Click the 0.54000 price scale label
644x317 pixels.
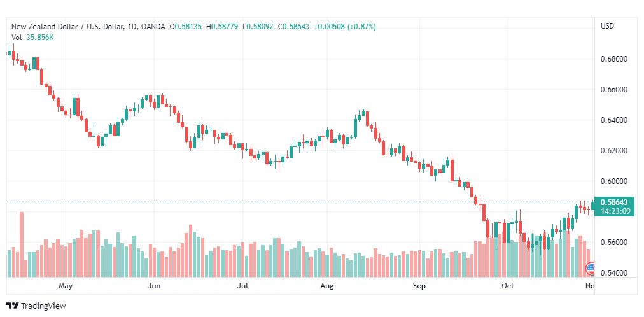pos(613,273)
